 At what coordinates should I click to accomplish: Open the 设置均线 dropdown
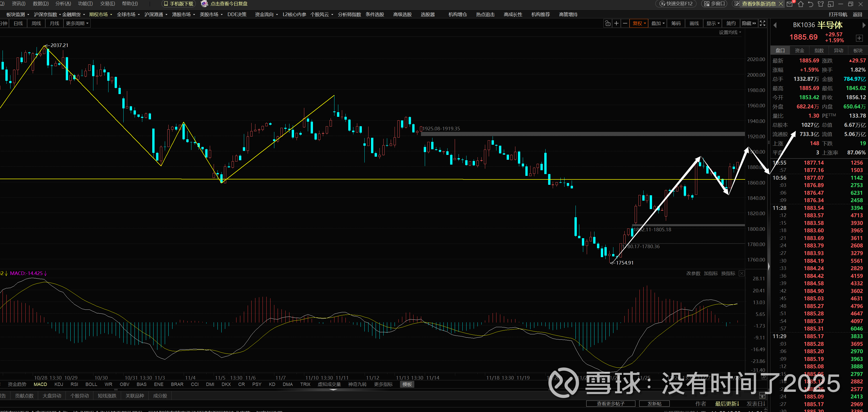pos(730,32)
